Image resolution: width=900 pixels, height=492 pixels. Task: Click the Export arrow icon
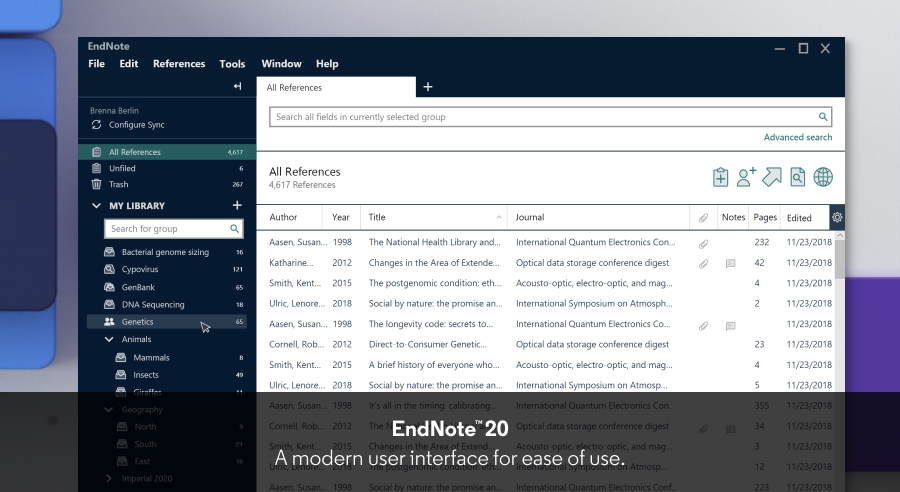772,177
